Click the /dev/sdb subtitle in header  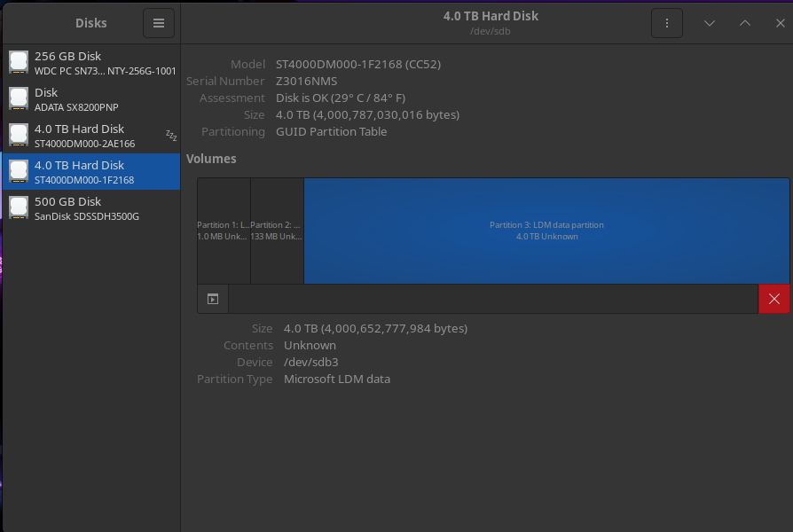[490, 31]
